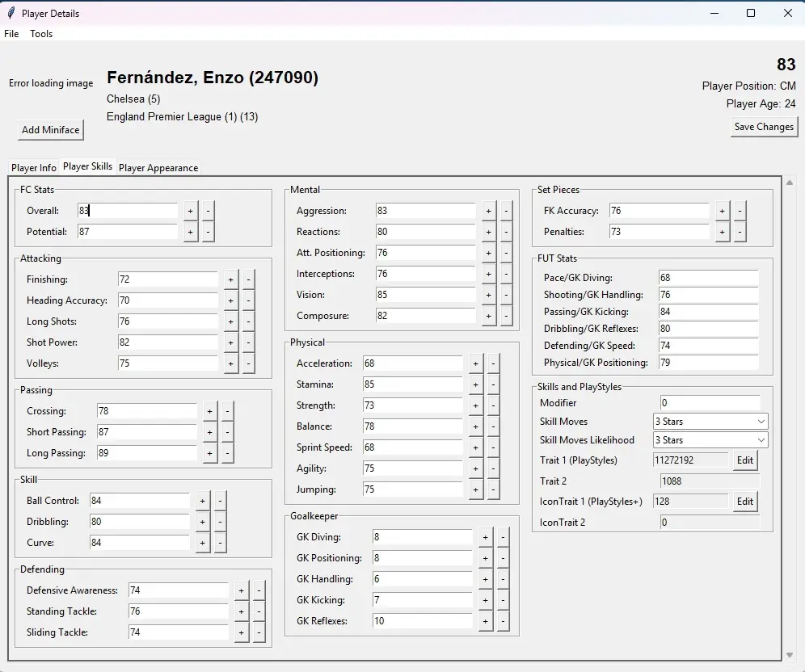Edit Trait 1 PlayStyles value
Screen dimensions: 805x672
click(x=745, y=460)
